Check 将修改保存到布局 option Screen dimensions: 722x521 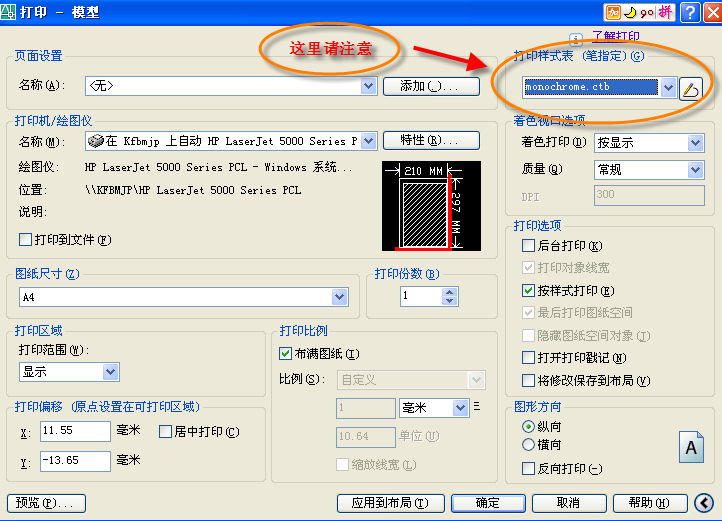(x=529, y=381)
